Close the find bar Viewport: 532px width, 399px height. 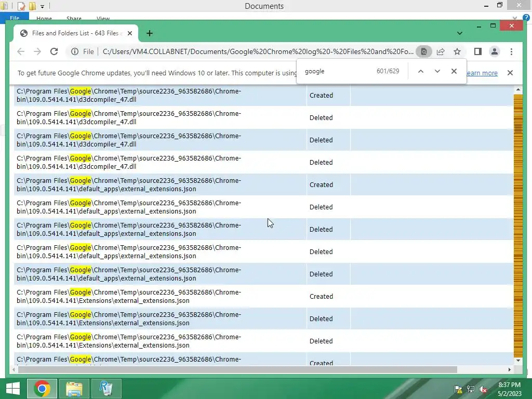coord(454,71)
